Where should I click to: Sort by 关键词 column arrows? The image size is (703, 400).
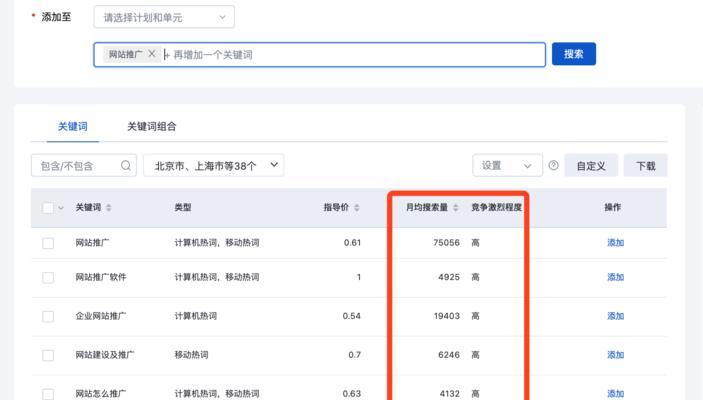[108, 208]
